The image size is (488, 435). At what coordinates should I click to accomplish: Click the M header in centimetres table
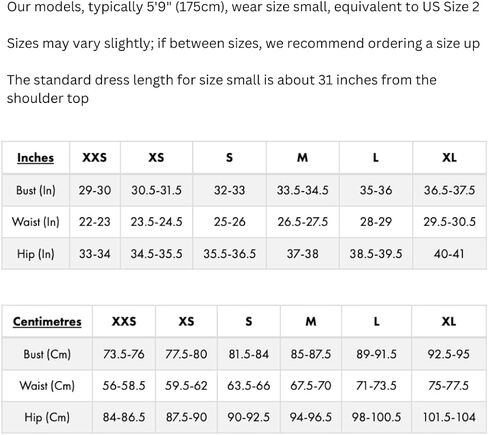(x=311, y=321)
